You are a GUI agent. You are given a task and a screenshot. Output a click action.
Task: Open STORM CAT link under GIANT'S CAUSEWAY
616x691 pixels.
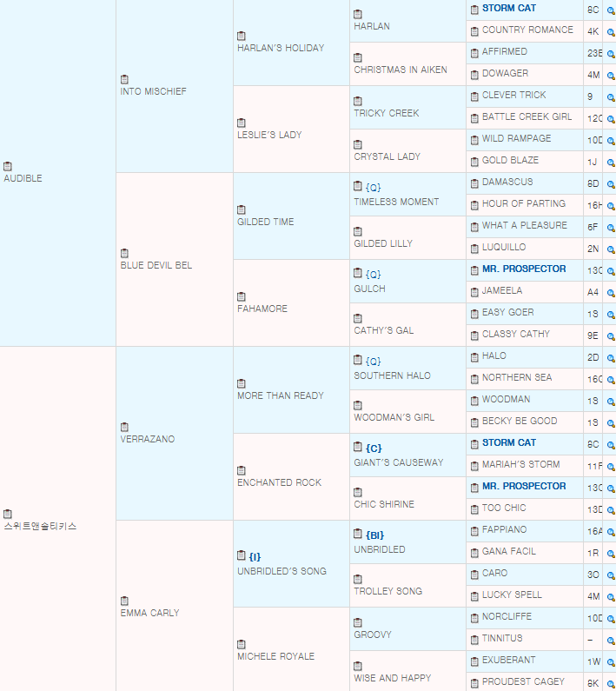click(509, 442)
